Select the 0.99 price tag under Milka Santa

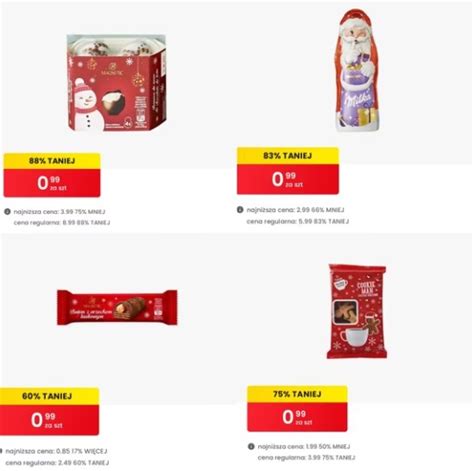pos(288,179)
